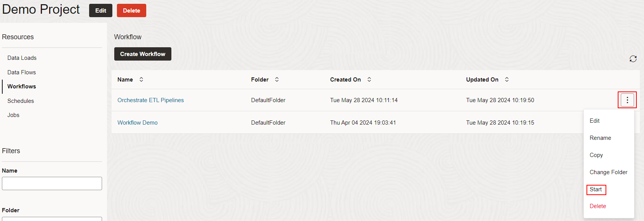Image resolution: width=644 pixels, height=221 pixels.
Task: Open the Workflow Demo link
Action: pos(137,123)
